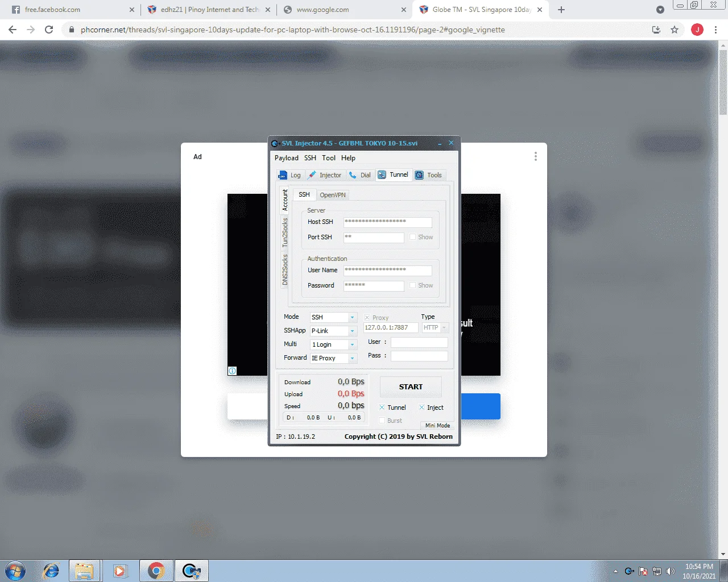Click the User Name input field
The height and width of the screenshot is (582, 728).
click(387, 271)
